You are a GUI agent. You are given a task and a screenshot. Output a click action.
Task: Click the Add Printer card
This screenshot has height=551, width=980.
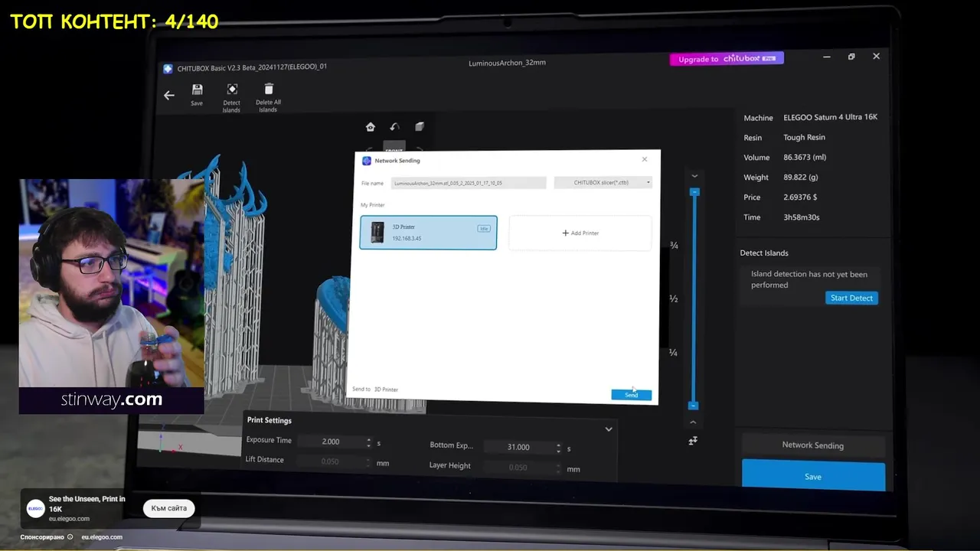[x=580, y=233]
